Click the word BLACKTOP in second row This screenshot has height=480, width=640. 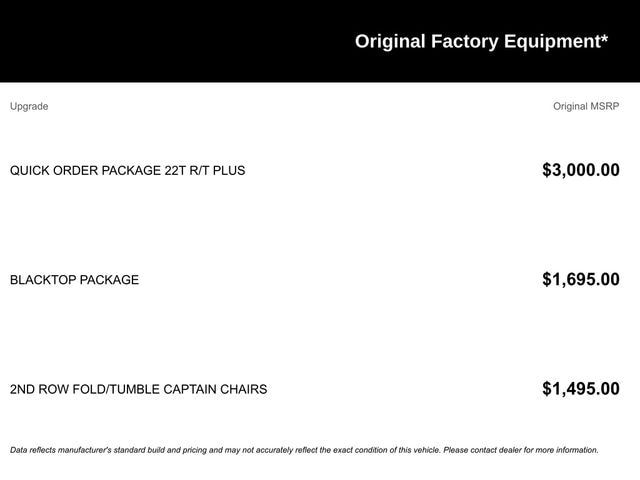pos(45,280)
